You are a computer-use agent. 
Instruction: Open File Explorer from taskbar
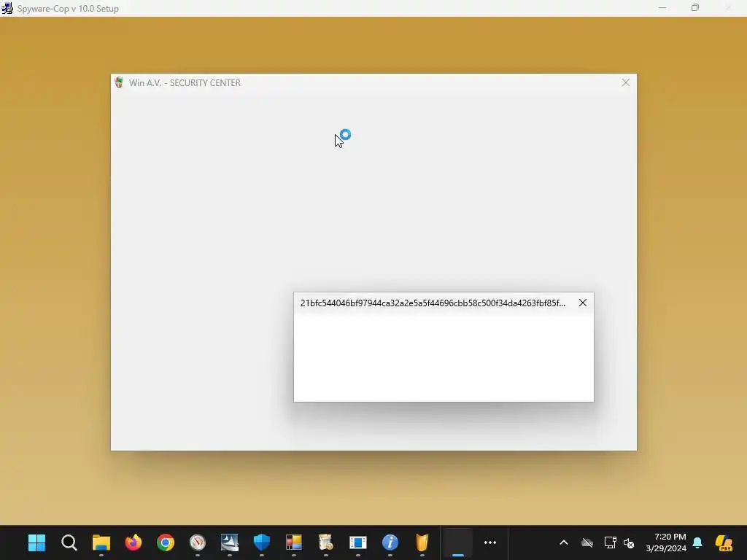click(x=101, y=542)
